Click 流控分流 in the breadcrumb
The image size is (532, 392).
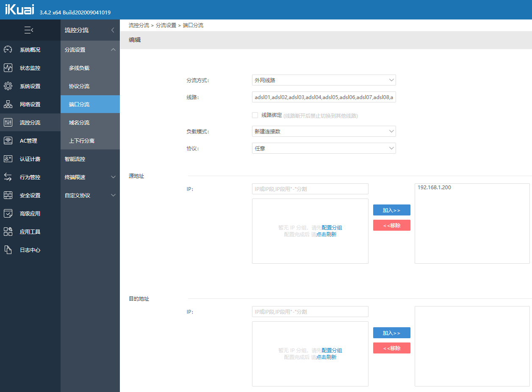click(139, 25)
